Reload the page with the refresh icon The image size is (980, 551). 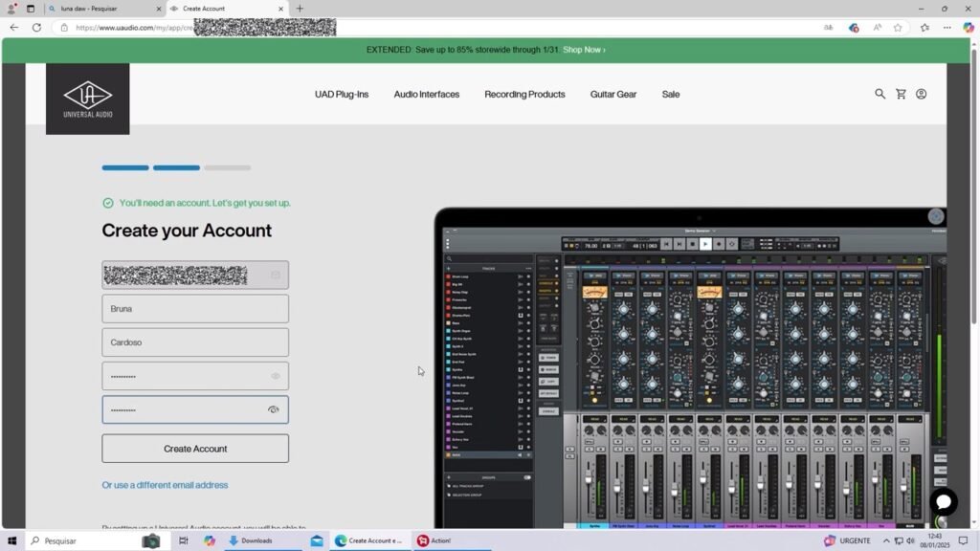coord(36,28)
